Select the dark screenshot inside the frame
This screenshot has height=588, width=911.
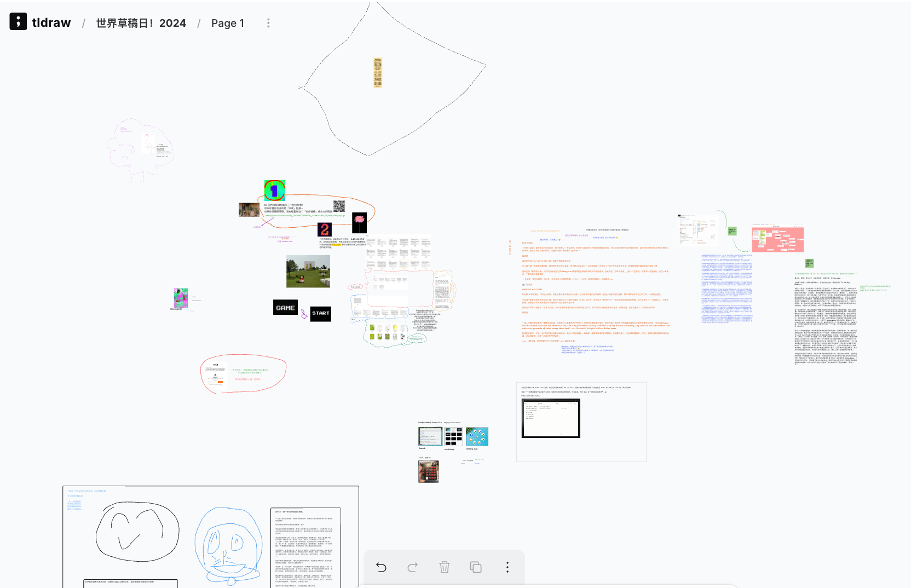click(551, 418)
